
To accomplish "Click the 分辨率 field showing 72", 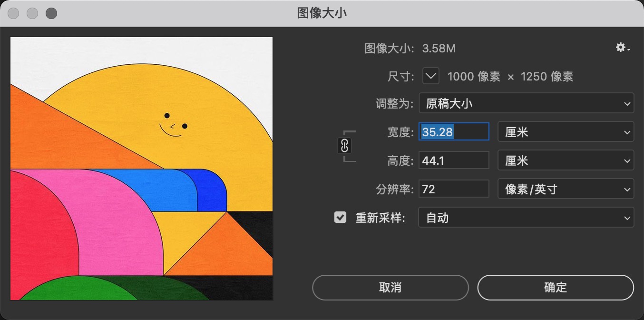I will coord(454,190).
